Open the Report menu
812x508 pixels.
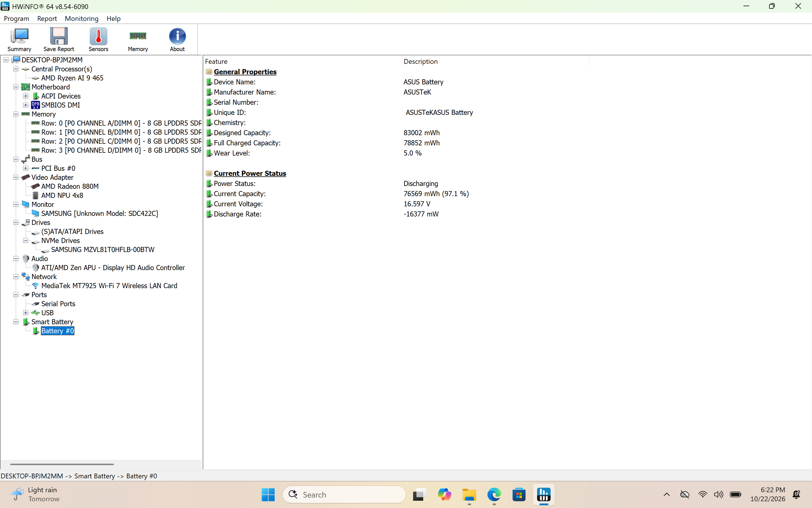47,18
